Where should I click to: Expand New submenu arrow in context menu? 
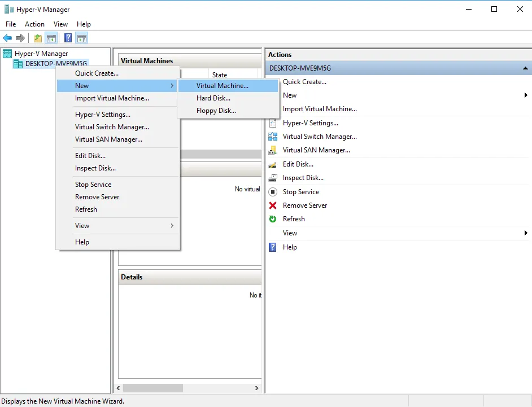tap(172, 86)
